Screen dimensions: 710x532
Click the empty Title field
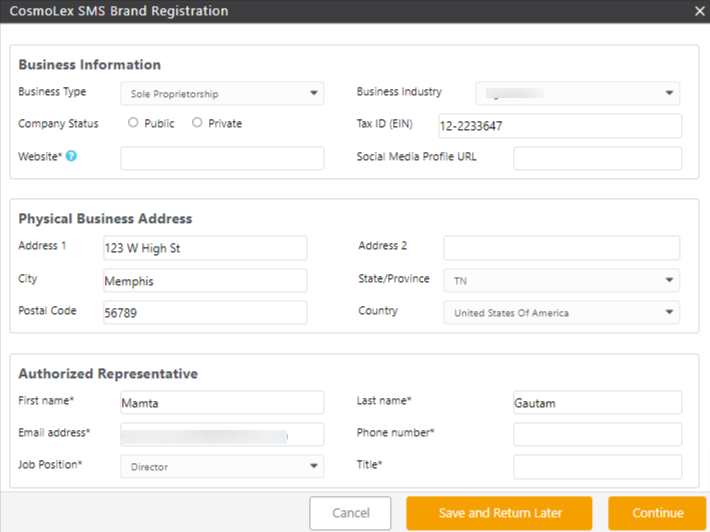[598, 467]
